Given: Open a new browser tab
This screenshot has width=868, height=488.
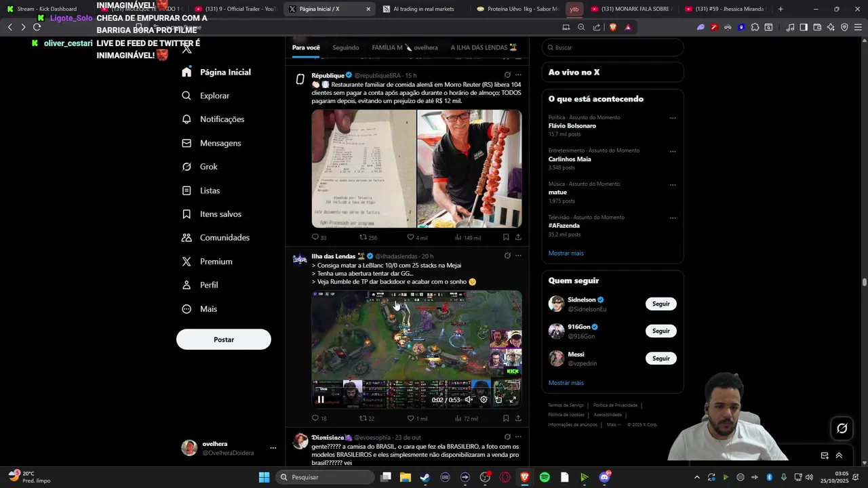Looking at the screenshot, I should (781, 9).
